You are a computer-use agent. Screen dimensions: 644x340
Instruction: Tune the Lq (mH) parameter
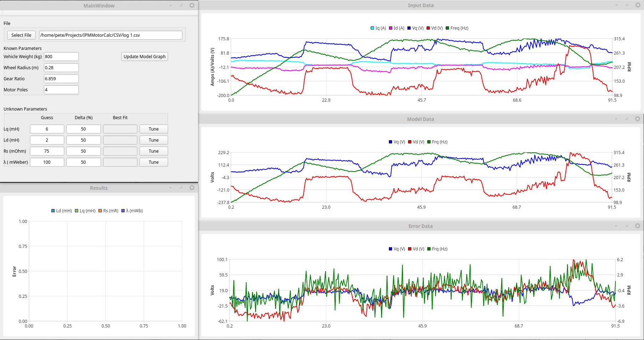tap(153, 129)
